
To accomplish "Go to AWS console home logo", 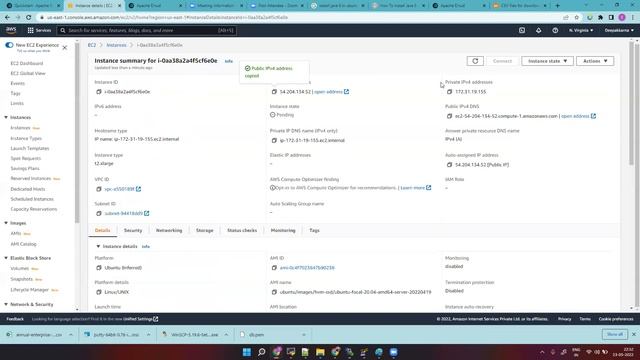I will pyautogui.click(x=11, y=30).
